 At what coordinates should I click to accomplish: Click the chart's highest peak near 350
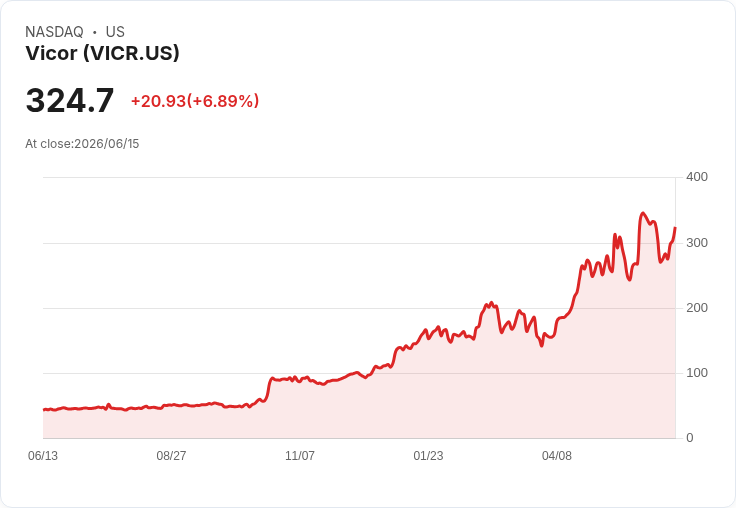pos(643,213)
